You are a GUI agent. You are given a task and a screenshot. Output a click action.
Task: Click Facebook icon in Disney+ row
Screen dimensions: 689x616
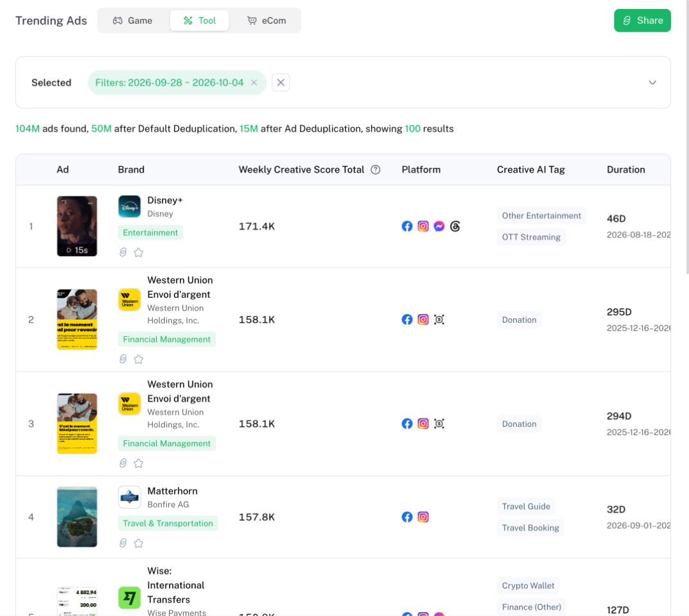[407, 226]
